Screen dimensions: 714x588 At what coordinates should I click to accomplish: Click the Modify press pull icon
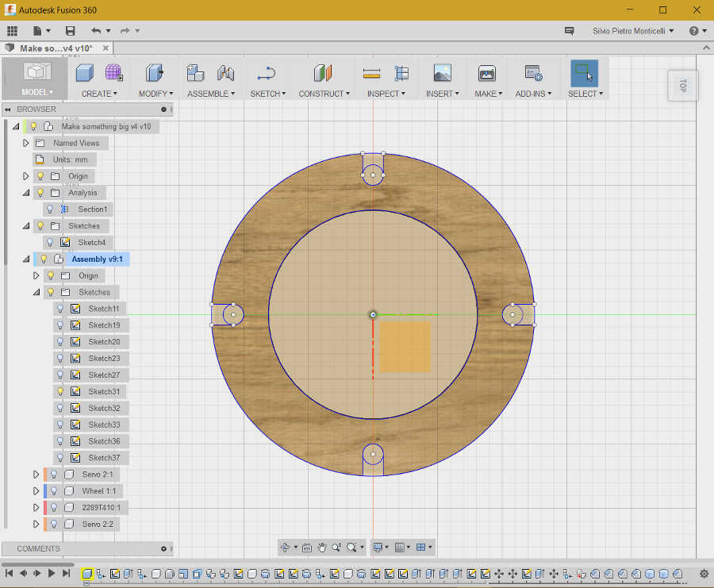point(155,73)
